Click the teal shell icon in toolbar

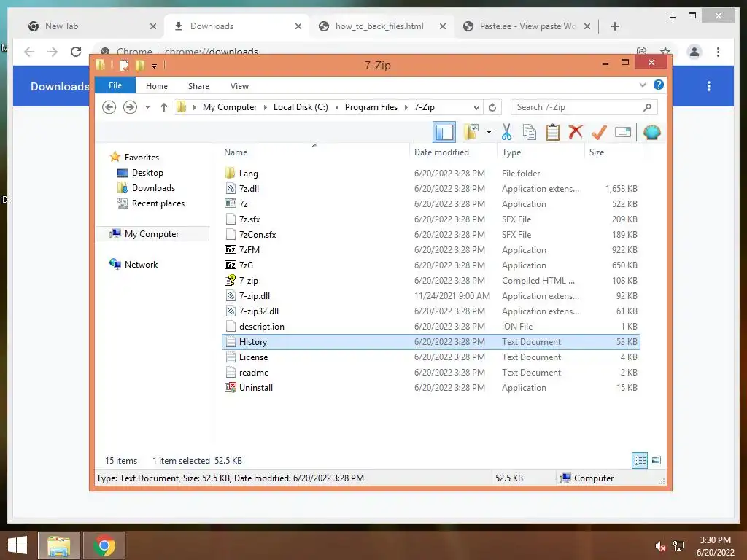coord(651,132)
